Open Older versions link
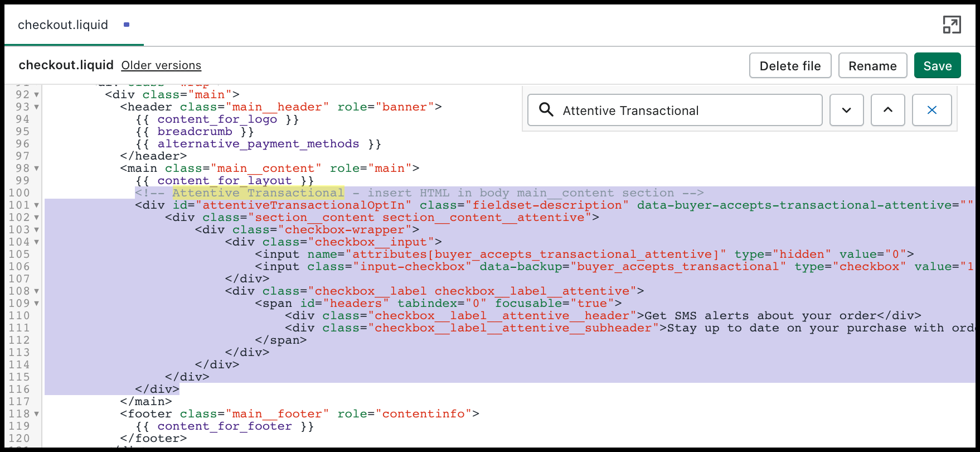This screenshot has height=452, width=980. click(161, 65)
